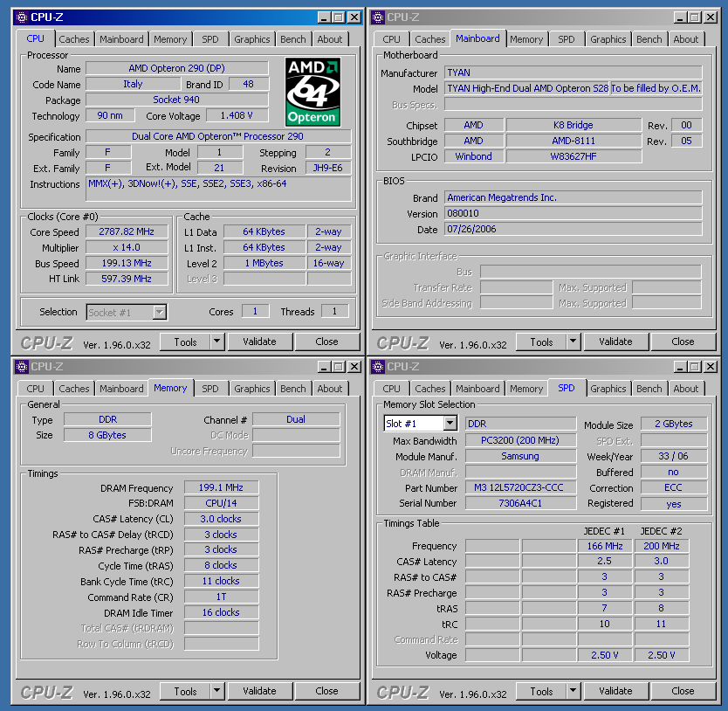This screenshot has height=711, width=728.
Task: Click Close button in Memory window
Action: (326, 691)
